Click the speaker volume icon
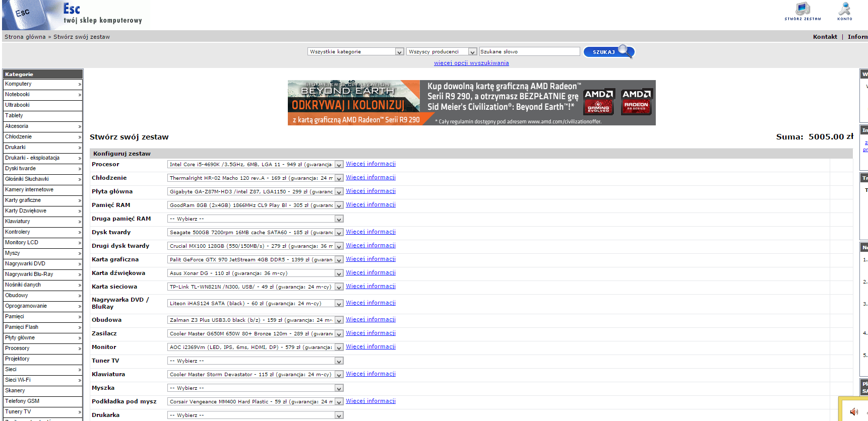The height and width of the screenshot is (421, 868). [854, 411]
